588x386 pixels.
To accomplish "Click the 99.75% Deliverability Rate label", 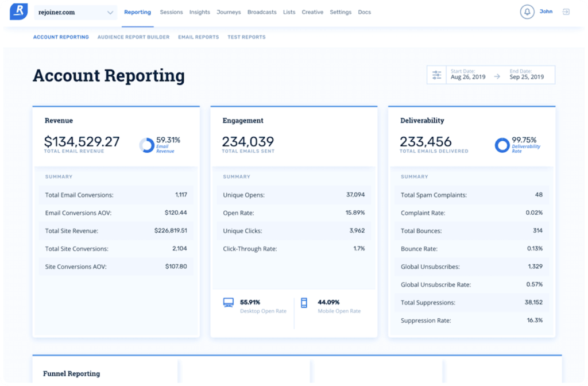I will tap(526, 144).
